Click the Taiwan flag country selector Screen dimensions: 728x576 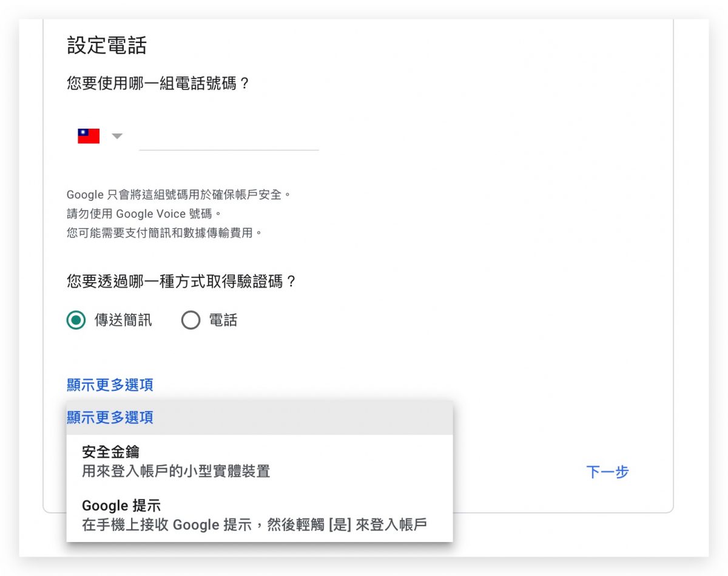click(89, 136)
